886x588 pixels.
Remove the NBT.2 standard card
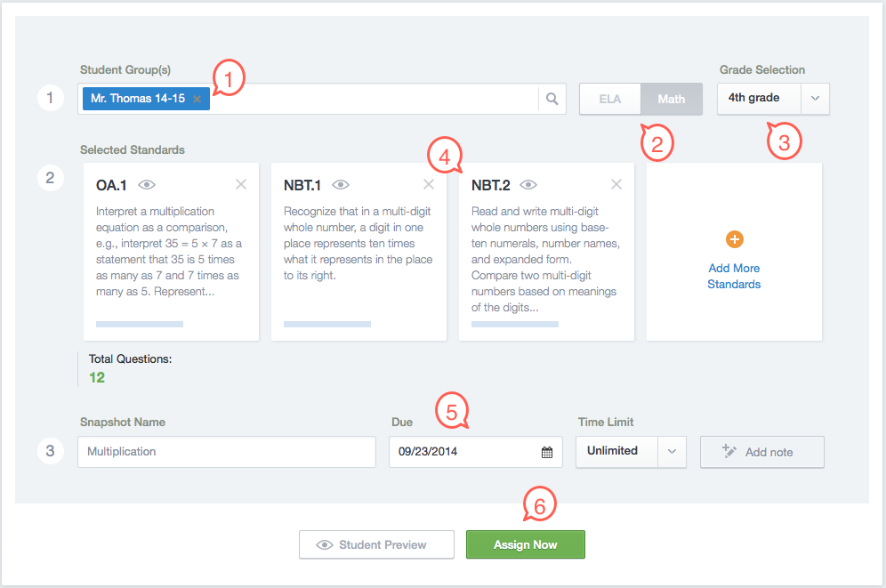tap(616, 184)
